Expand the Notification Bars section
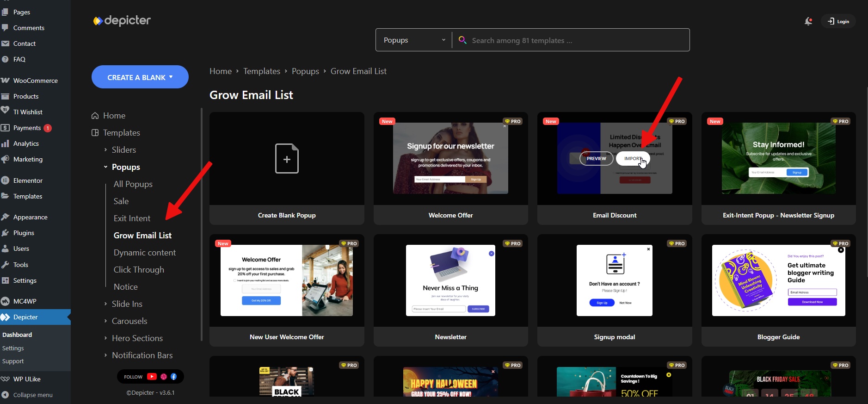The width and height of the screenshot is (868, 404). pyautogui.click(x=105, y=355)
